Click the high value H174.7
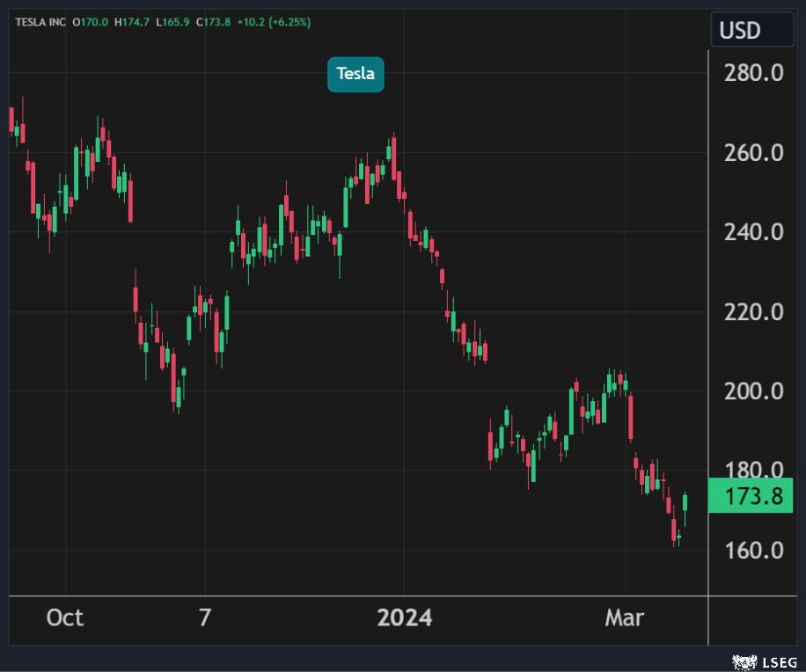The width and height of the screenshot is (806, 672). pos(132,21)
